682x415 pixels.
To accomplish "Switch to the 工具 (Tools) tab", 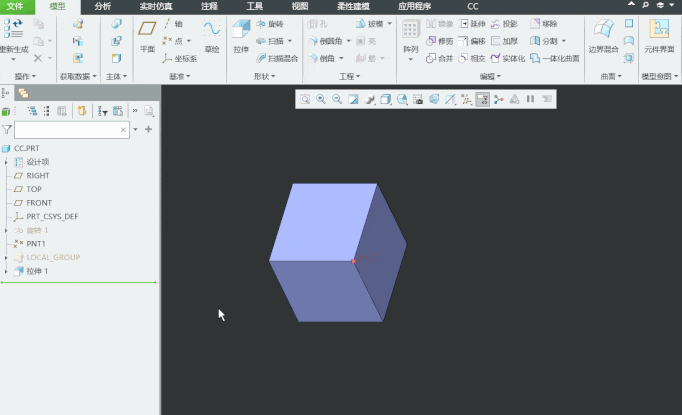I will (x=254, y=7).
